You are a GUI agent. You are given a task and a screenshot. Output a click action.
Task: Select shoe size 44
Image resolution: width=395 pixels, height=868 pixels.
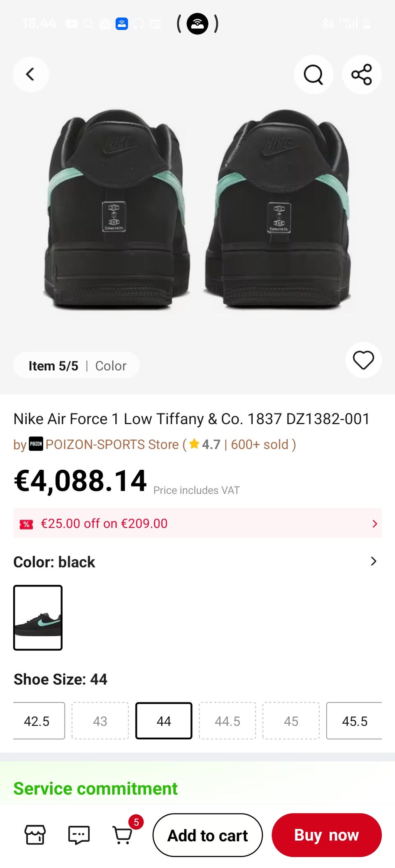tap(164, 721)
